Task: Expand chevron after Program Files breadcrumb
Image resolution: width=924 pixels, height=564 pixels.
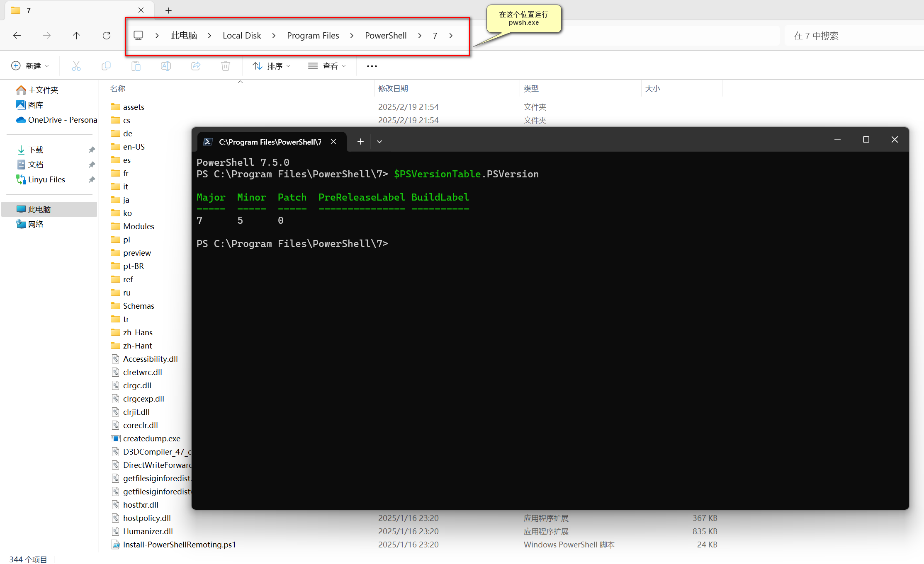Action: (x=352, y=36)
